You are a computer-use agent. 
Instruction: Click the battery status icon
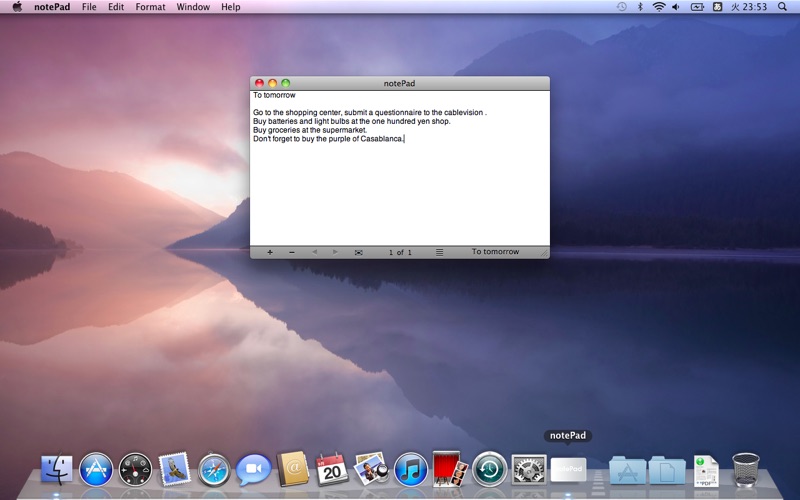tap(697, 7)
